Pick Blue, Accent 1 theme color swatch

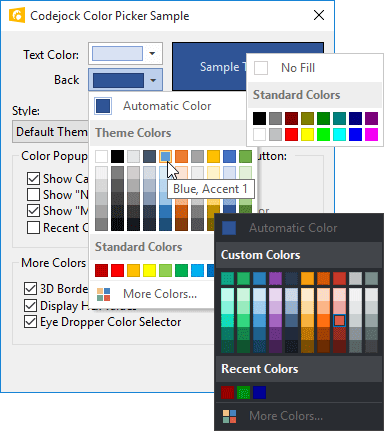click(x=166, y=156)
